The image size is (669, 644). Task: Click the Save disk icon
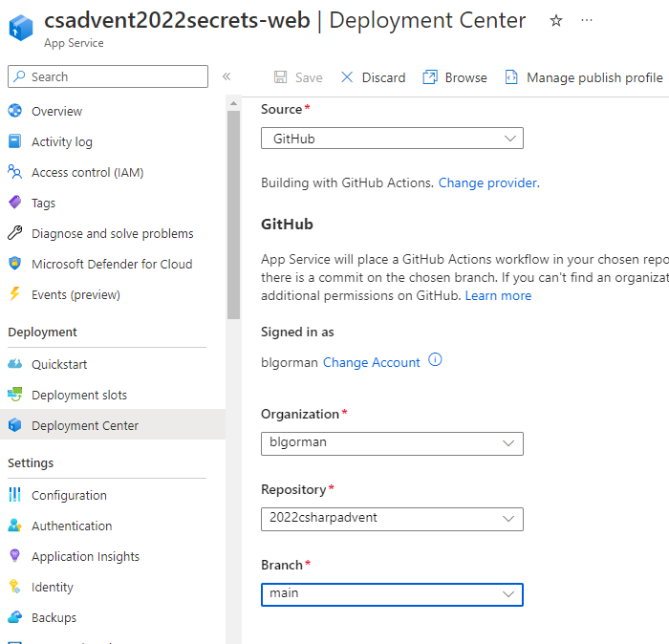coord(280,77)
